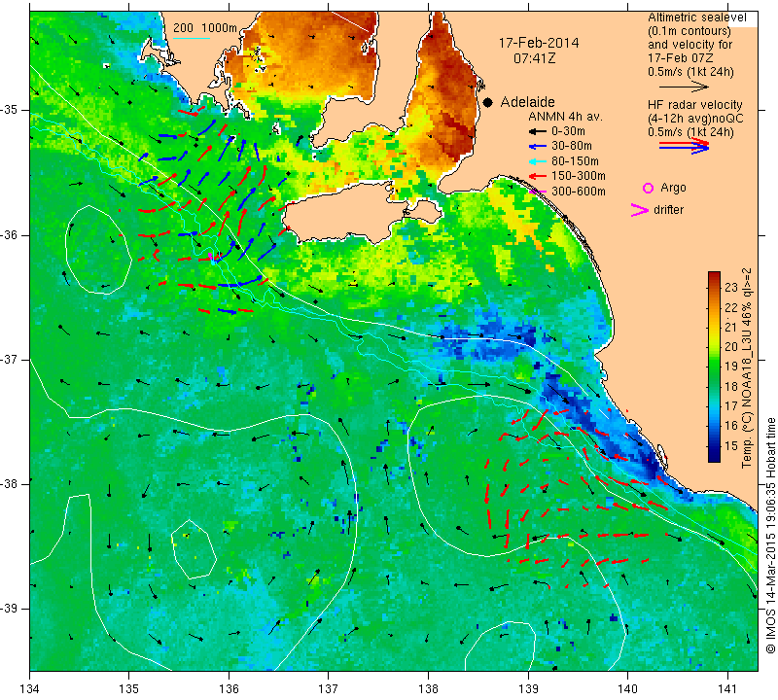Click the magenta Argo circle symbol
The height and width of the screenshot is (700, 778).
[648, 188]
